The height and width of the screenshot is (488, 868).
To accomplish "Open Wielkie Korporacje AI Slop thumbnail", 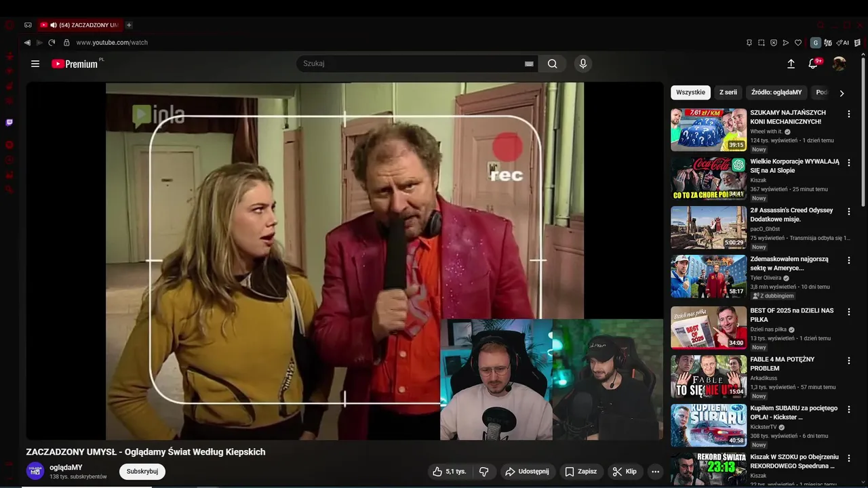I will tap(709, 178).
